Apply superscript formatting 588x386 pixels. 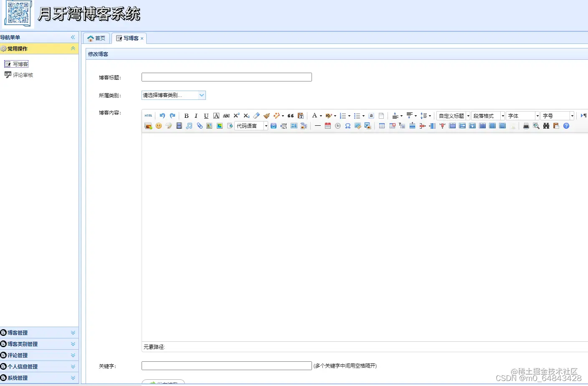click(x=236, y=116)
